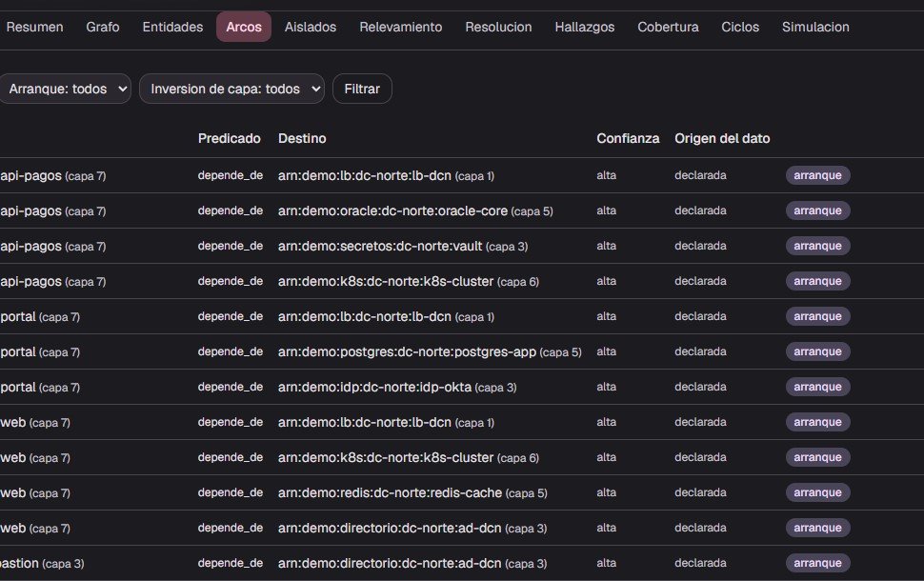Image resolution: width=924 pixels, height=581 pixels.
Task: Click web row ad-dcn destination
Action: pos(412,529)
